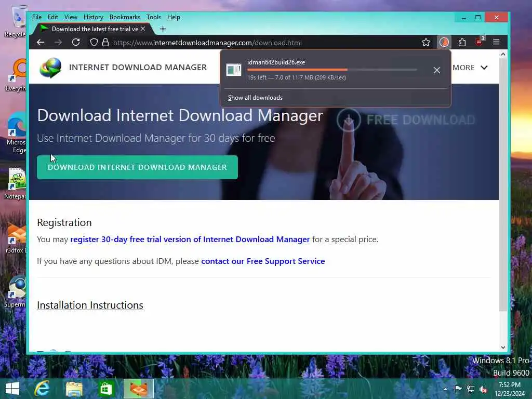532x399 pixels.
Task: Click the padlock site security icon
Action: pyautogui.click(x=105, y=43)
